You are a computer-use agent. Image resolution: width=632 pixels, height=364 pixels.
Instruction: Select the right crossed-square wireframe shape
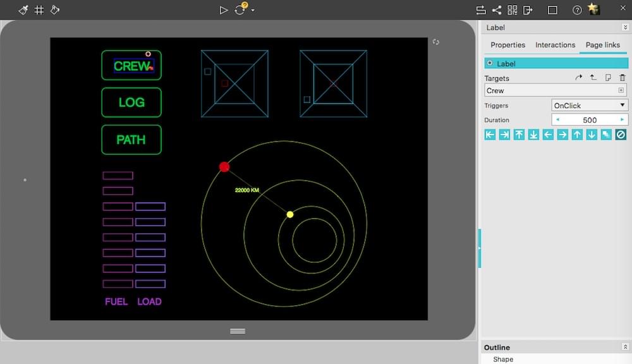(333, 83)
